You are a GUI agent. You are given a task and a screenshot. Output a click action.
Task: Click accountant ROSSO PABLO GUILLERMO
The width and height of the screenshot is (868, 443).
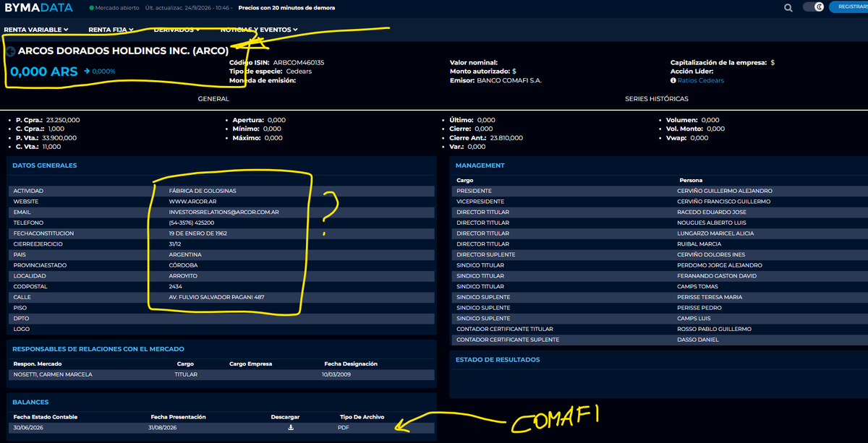pos(714,330)
